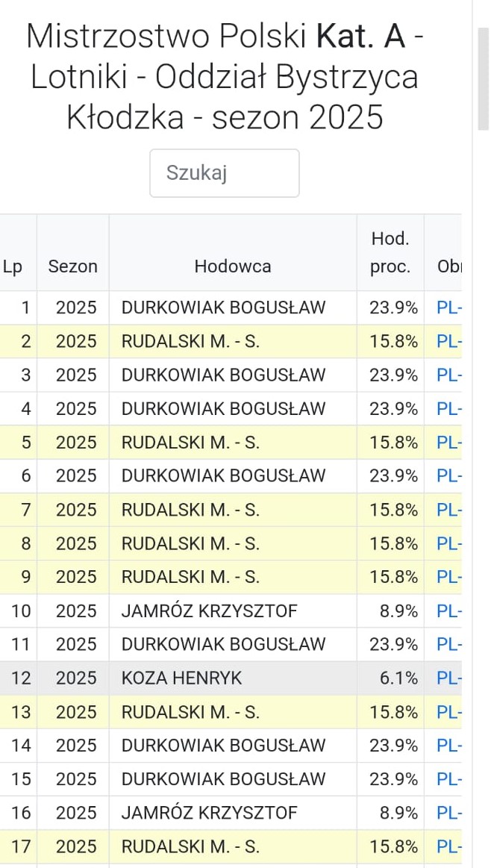Click the 8.9% value in row 16
The width and height of the screenshot is (491, 868).
(x=398, y=813)
